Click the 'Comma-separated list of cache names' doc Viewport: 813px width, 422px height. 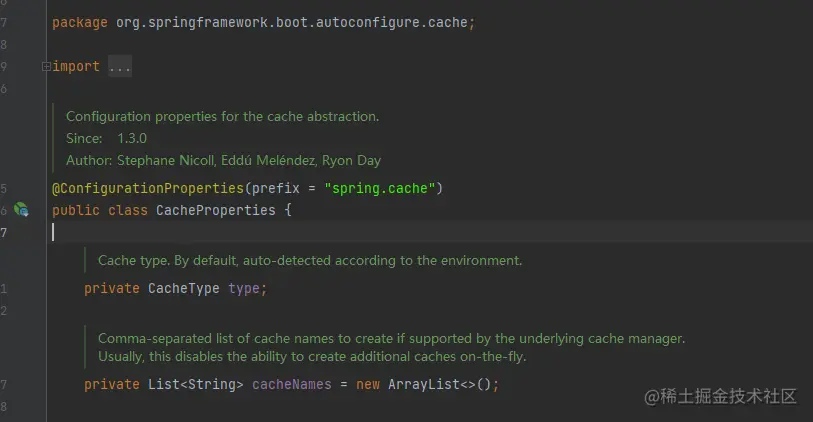click(391, 339)
